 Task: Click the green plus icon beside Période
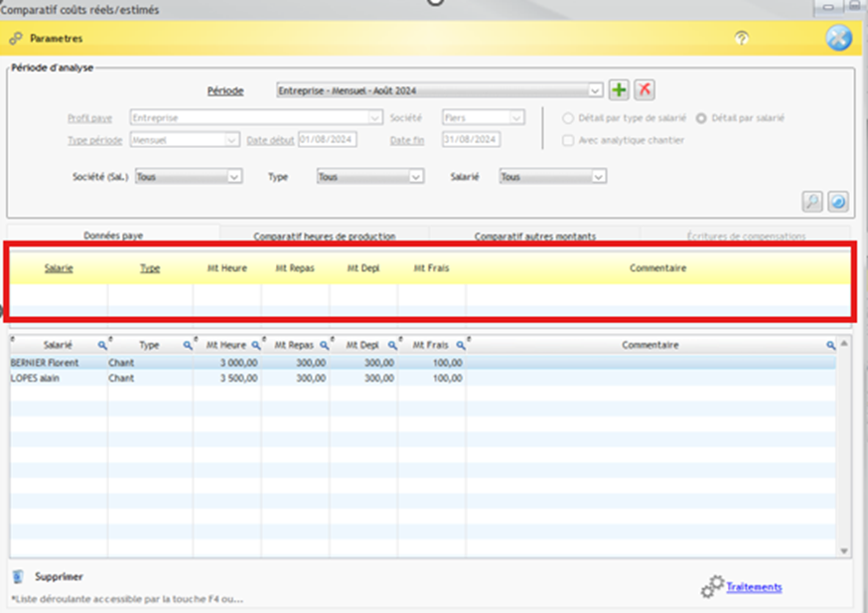point(619,90)
